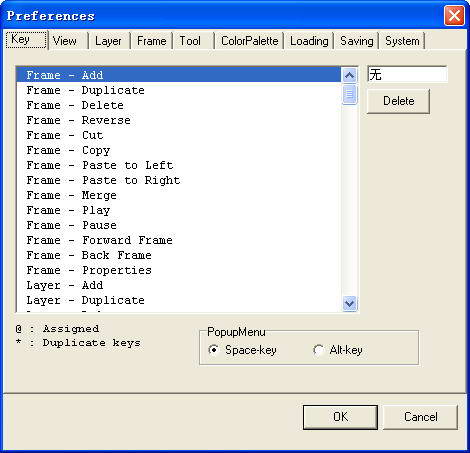Confirm with the OK button
This screenshot has height=453, width=470.
pyautogui.click(x=340, y=417)
